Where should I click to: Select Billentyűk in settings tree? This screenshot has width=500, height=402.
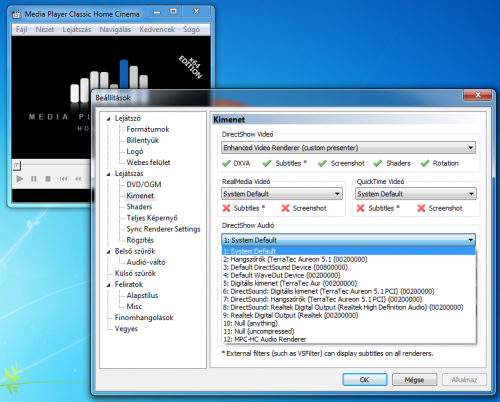click(142, 140)
